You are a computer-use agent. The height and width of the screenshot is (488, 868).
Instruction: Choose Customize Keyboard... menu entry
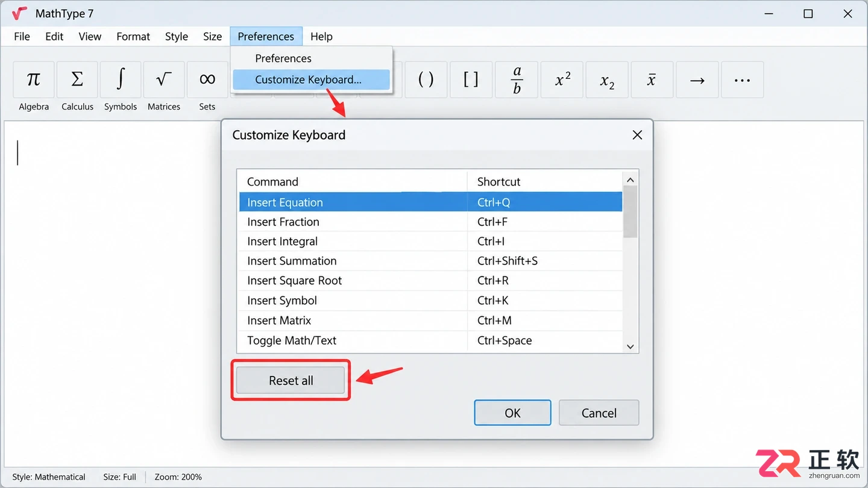tap(312, 80)
